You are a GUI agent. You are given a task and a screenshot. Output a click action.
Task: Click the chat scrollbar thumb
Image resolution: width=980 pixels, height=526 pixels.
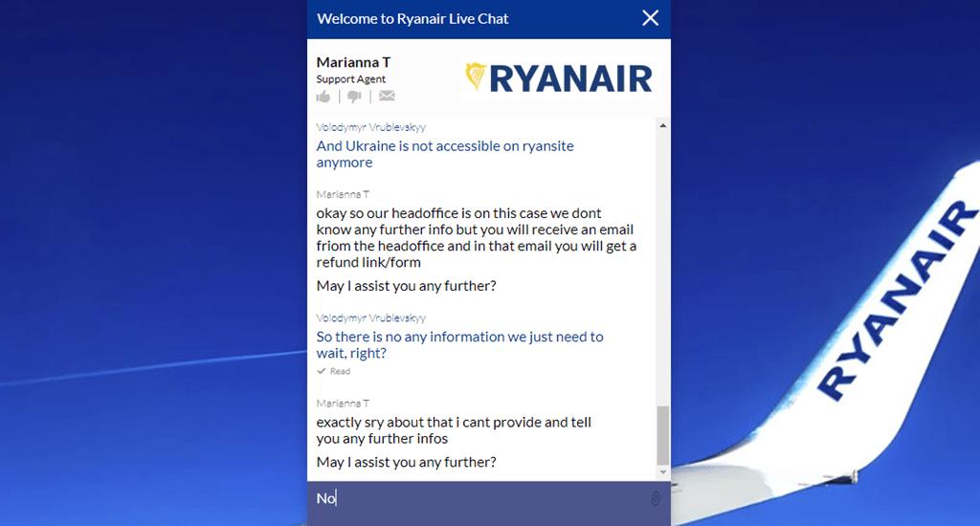663,435
